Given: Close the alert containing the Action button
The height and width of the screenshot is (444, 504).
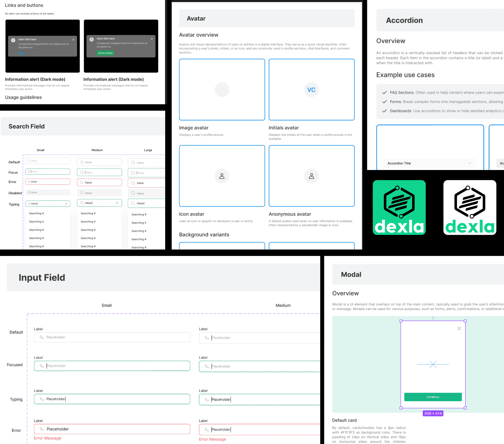Looking at the screenshot, I should click(x=152, y=39).
